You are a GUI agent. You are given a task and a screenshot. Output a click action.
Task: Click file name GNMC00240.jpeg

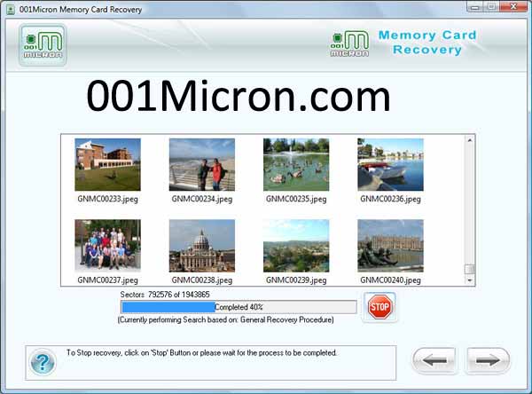(390, 280)
